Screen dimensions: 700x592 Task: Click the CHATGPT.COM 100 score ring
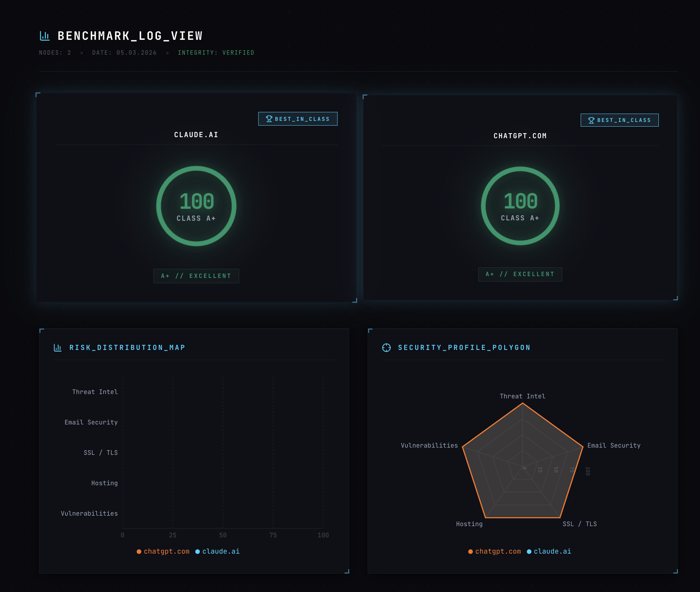(520, 206)
